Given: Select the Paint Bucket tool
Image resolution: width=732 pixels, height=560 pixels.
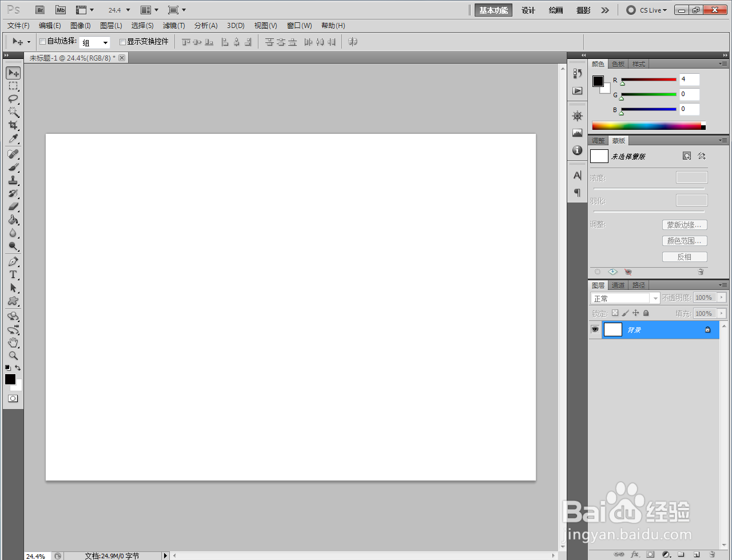Looking at the screenshot, I should 13,220.
